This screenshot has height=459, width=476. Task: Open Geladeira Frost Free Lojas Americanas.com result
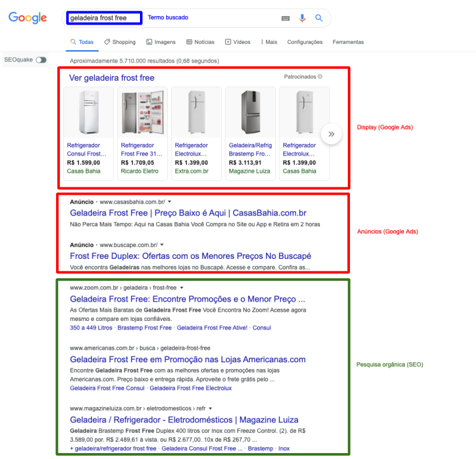187,360
